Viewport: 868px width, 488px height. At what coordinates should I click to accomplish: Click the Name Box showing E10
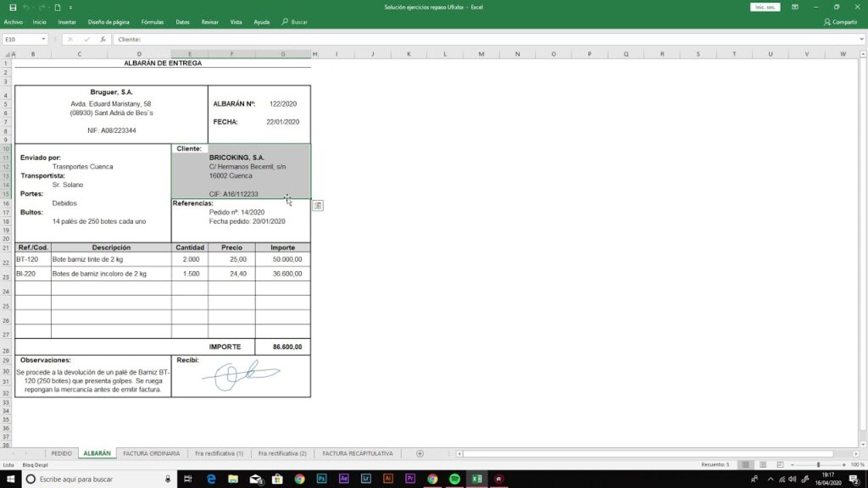point(21,39)
